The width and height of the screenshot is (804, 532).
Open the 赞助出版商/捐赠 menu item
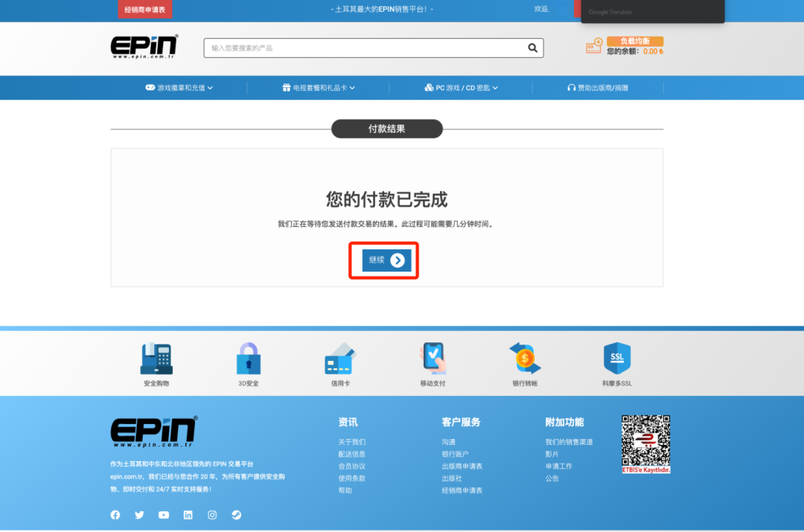pyautogui.click(x=598, y=88)
